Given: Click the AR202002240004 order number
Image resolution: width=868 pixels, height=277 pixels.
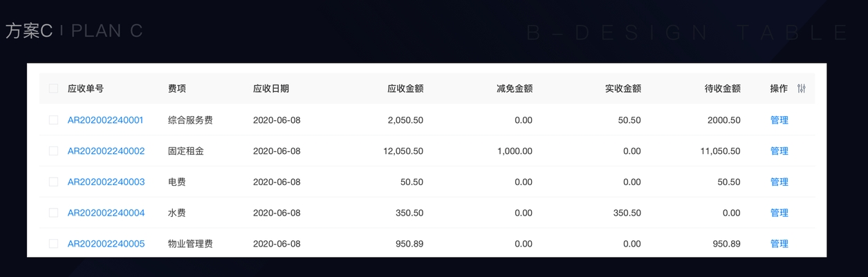Looking at the screenshot, I should pyautogui.click(x=106, y=213).
